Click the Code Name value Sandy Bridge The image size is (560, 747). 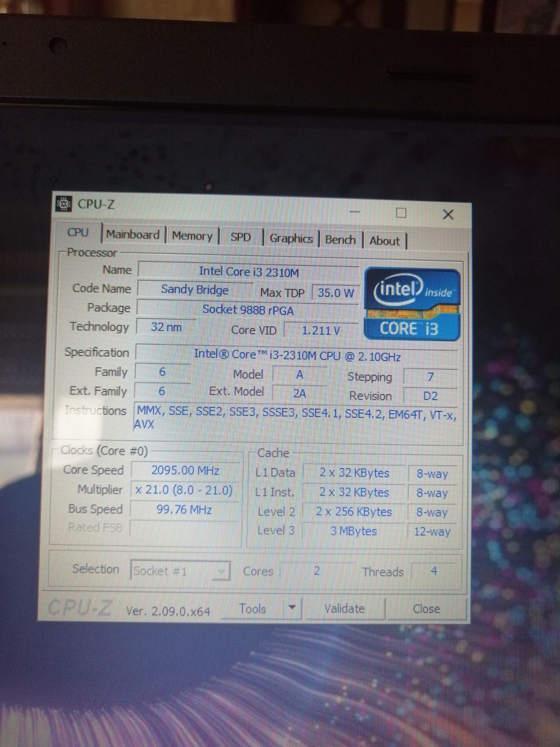(195, 289)
